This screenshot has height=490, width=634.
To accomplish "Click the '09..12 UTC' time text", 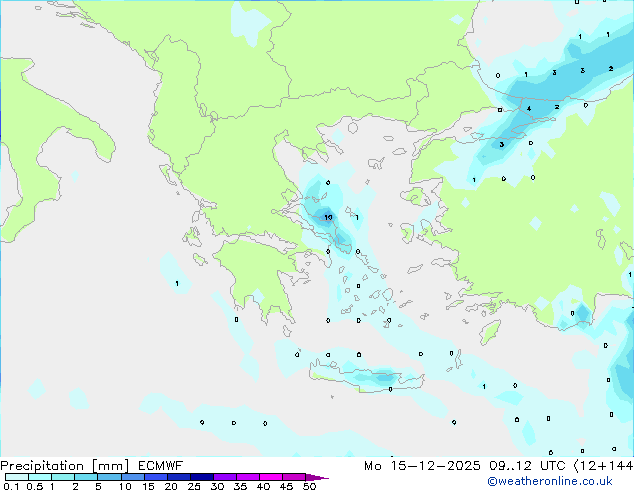I will coord(527,466).
